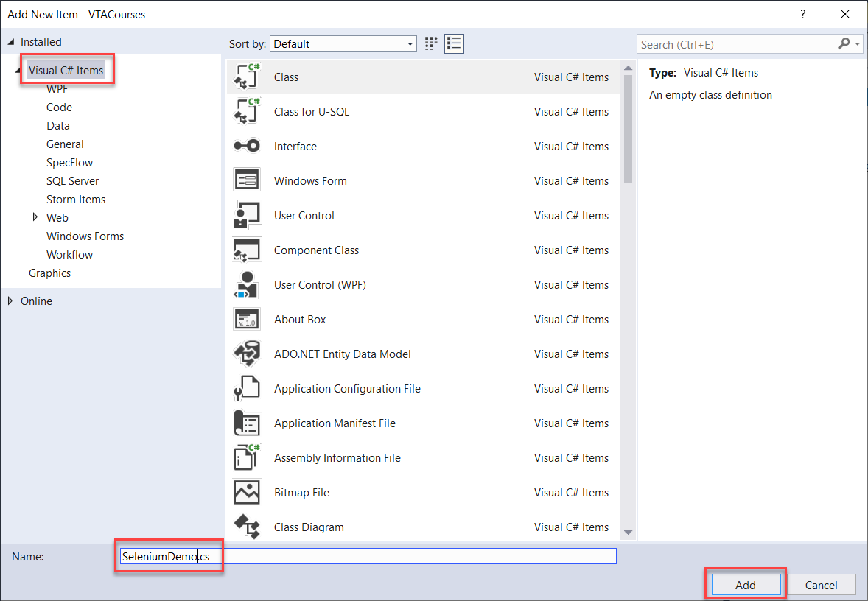The image size is (868, 601).
Task: Select the Application Manifest File icon
Action: 247,423
